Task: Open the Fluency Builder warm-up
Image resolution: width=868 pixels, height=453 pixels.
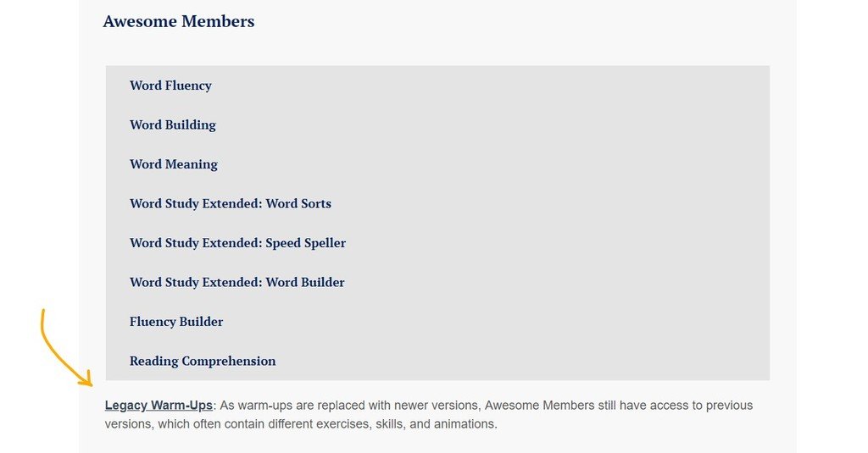Action: pyautogui.click(x=176, y=322)
